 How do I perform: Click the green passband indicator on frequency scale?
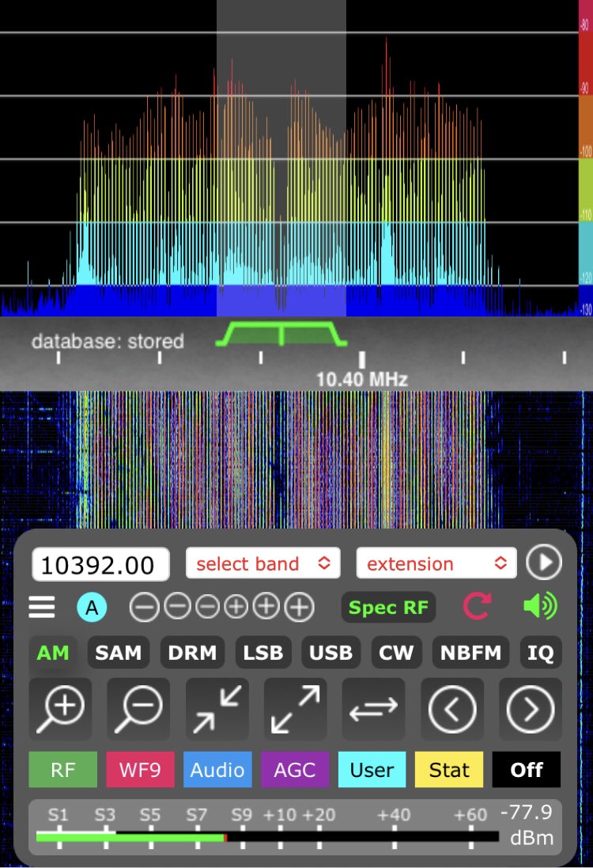point(281,335)
